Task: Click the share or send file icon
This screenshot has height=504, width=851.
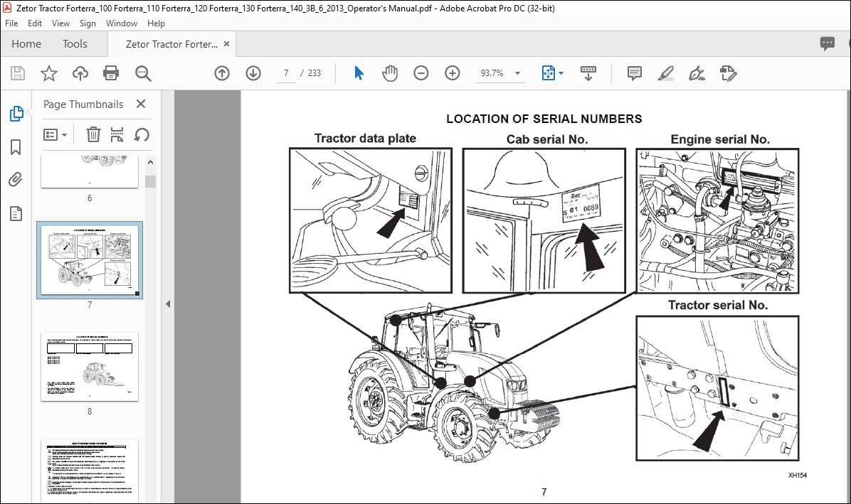Action: [728, 73]
